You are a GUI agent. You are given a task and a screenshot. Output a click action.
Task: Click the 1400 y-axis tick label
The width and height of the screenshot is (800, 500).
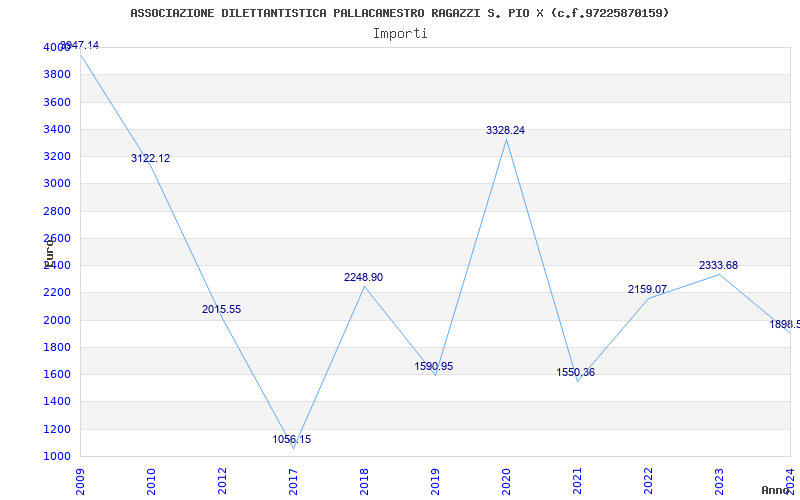point(57,402)
